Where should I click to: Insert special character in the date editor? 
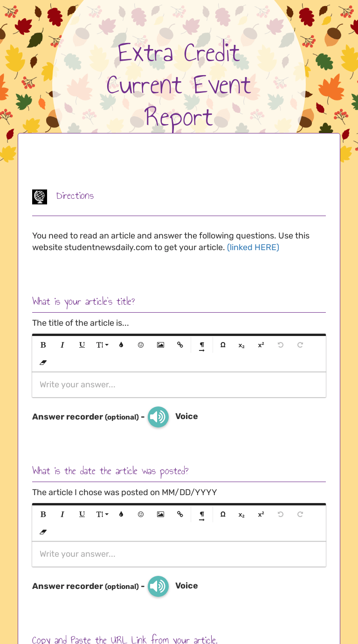click(223, 514)
